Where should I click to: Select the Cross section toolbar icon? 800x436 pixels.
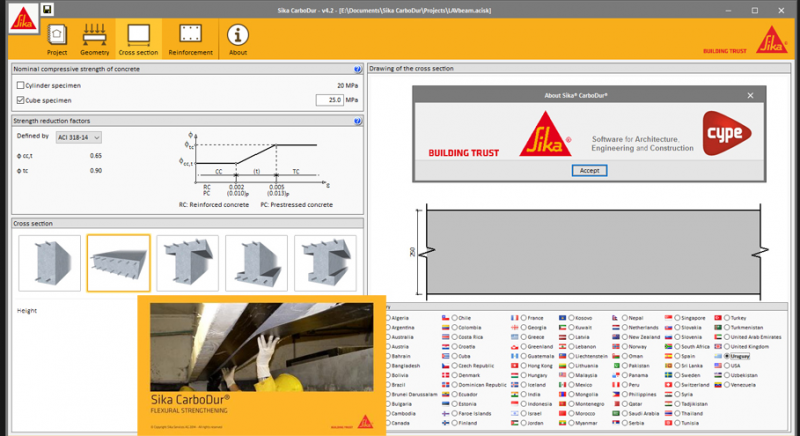click(x=138, y=39)
